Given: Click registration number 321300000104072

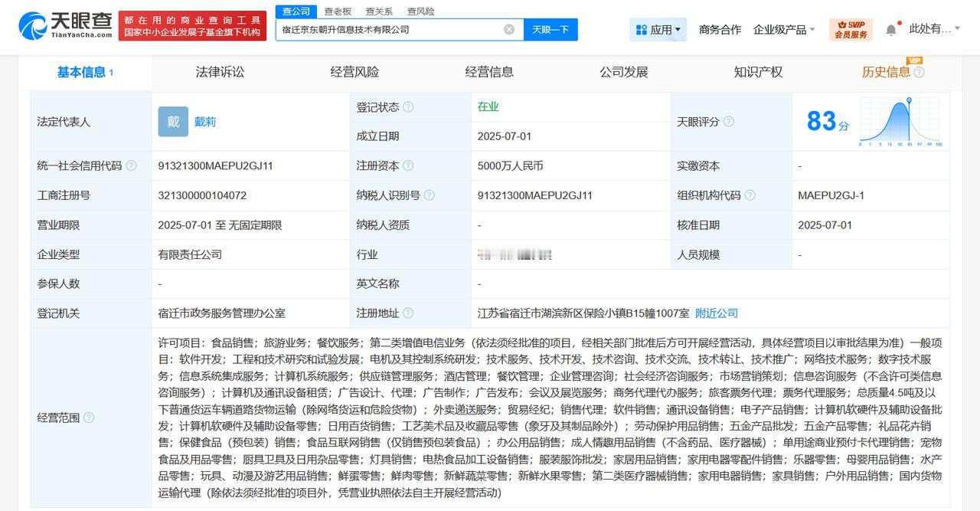Looking at the screenshot, I should point(202,195).
